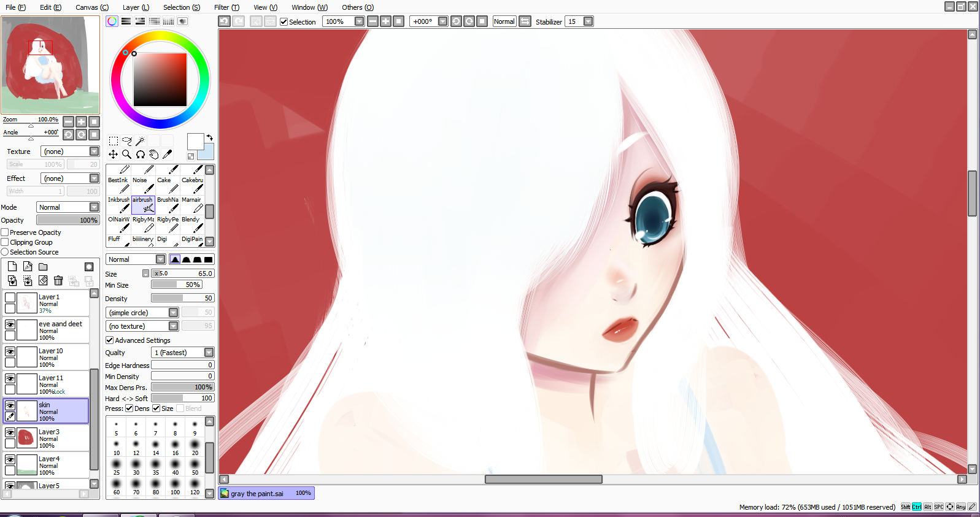Image resolution: width=980 pixels, height=517 pixels.
Task: Enable Preserve Opacity
Action: tap(5, 232)
